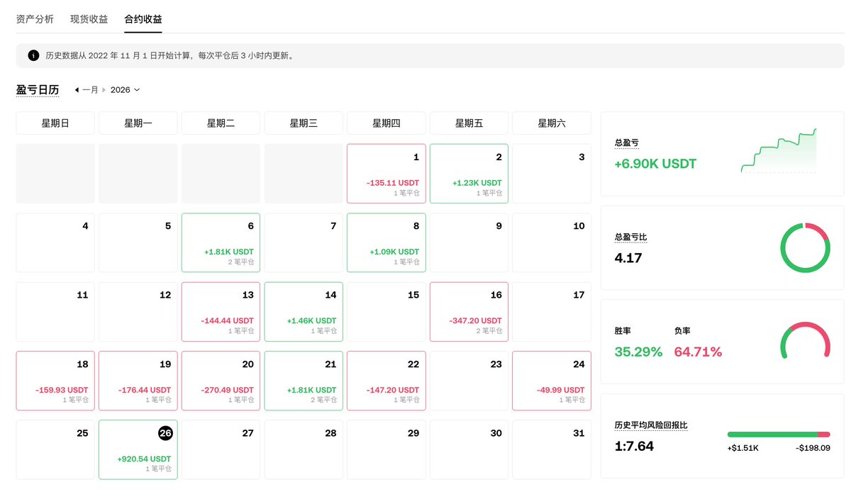Click January 16 cell with -347.20 USDT loss

(469, 311)
